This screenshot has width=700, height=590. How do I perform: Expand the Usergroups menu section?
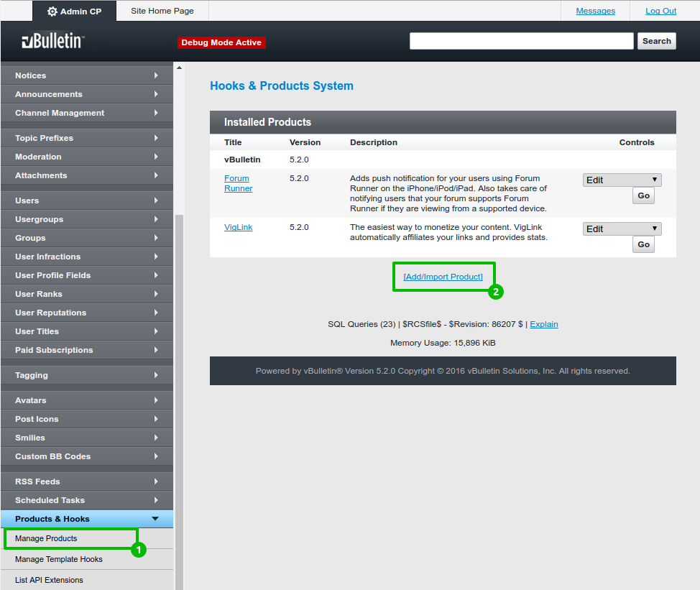click(87, 219)
